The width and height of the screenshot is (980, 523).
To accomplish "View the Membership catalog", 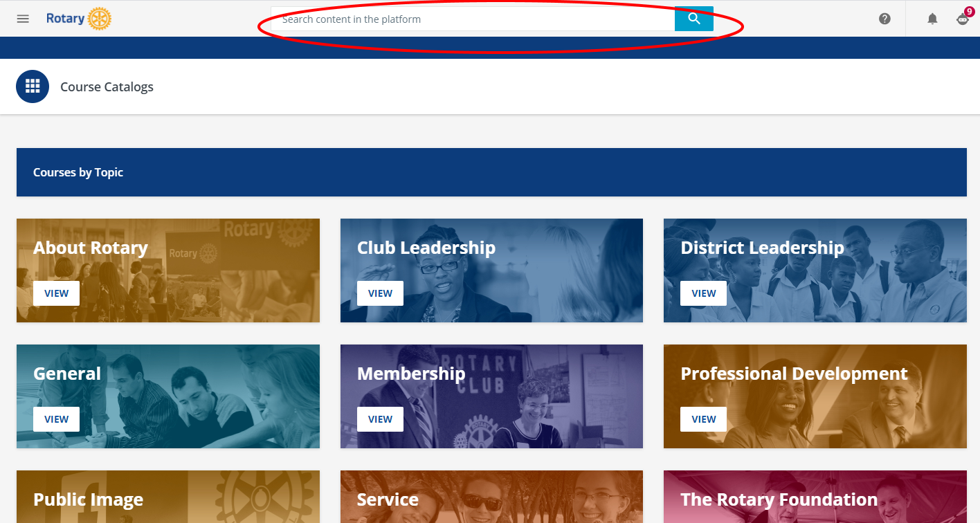I will pyautogui.click(x=380, y=419).
